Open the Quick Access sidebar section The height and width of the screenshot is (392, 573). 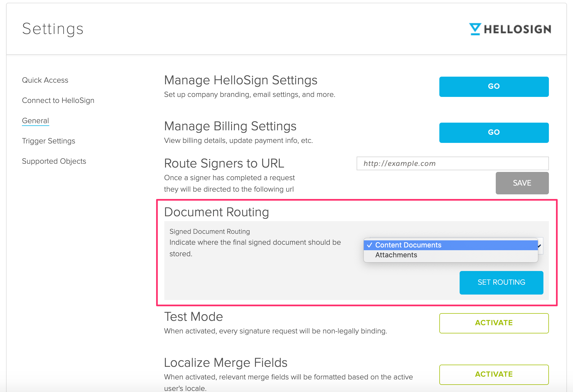pyautogui.click(x=45, y=80)
